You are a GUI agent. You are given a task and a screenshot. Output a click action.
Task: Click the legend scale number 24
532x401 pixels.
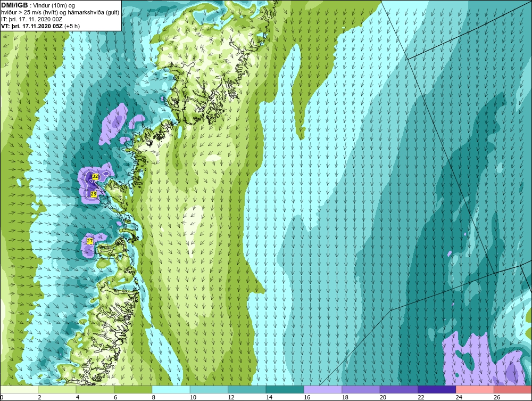459,397
